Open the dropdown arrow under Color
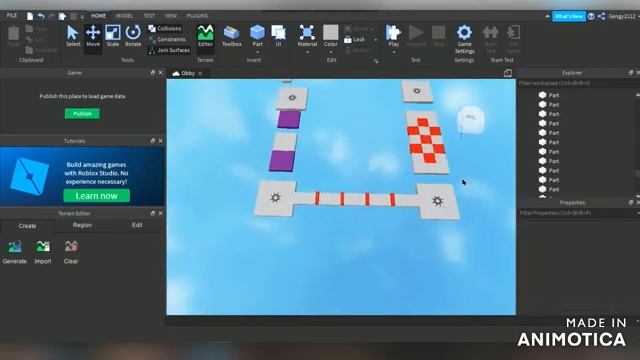This screenshot has height=360, width=640. coord(331,52)
